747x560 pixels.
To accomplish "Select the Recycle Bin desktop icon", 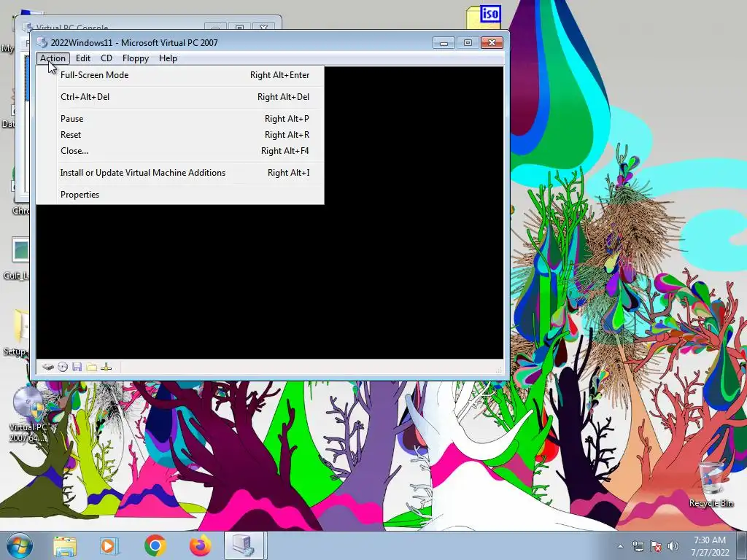I will 711,484.
